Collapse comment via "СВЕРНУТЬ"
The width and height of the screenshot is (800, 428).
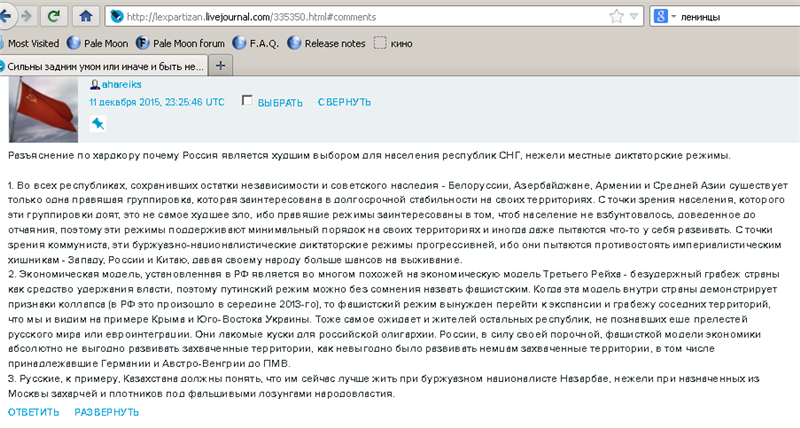344,102
